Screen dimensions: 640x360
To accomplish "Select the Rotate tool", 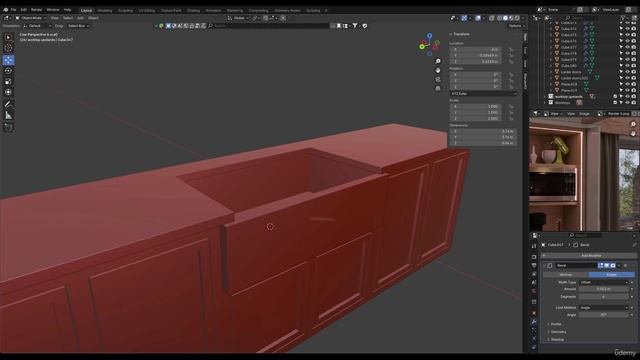I will pyautogui.click(x=8, y=71).
